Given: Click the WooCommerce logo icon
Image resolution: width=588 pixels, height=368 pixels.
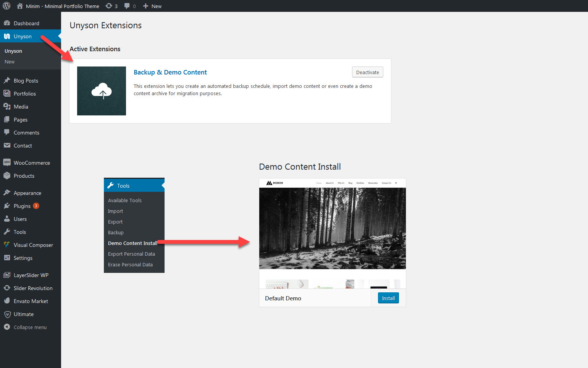Looking at the screenshot, I should click(7, 162).
